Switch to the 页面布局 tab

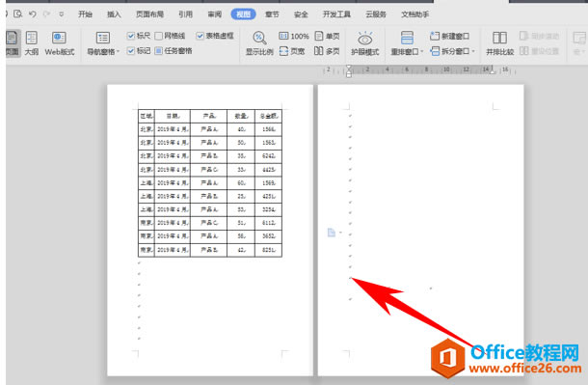(x=149, y=14)
